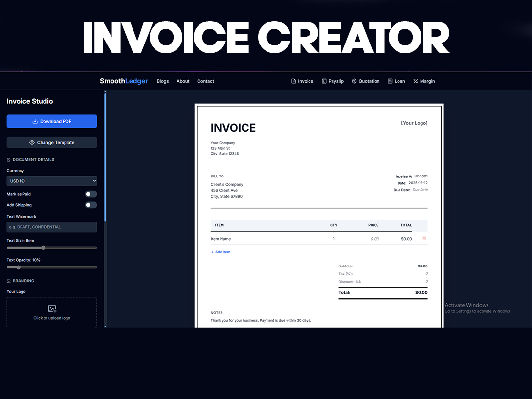
Task: Click the Add Item link
Action: (221, 251)
